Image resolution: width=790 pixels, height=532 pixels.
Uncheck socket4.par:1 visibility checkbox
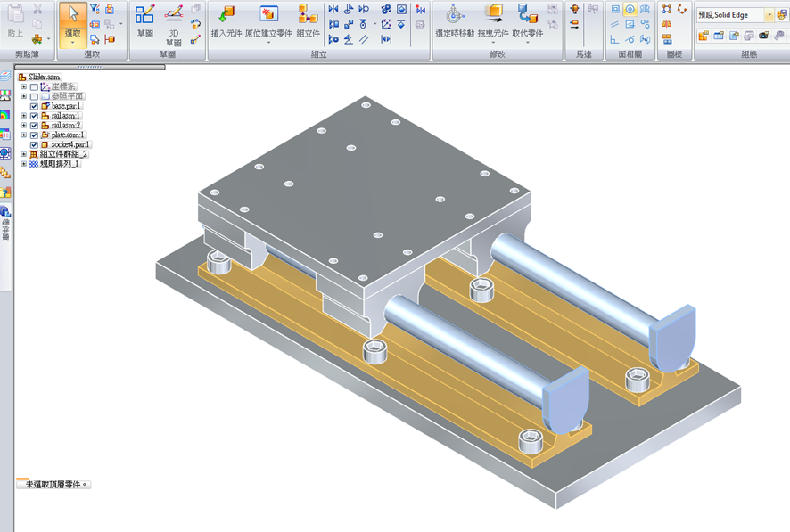tap(34, 145)
